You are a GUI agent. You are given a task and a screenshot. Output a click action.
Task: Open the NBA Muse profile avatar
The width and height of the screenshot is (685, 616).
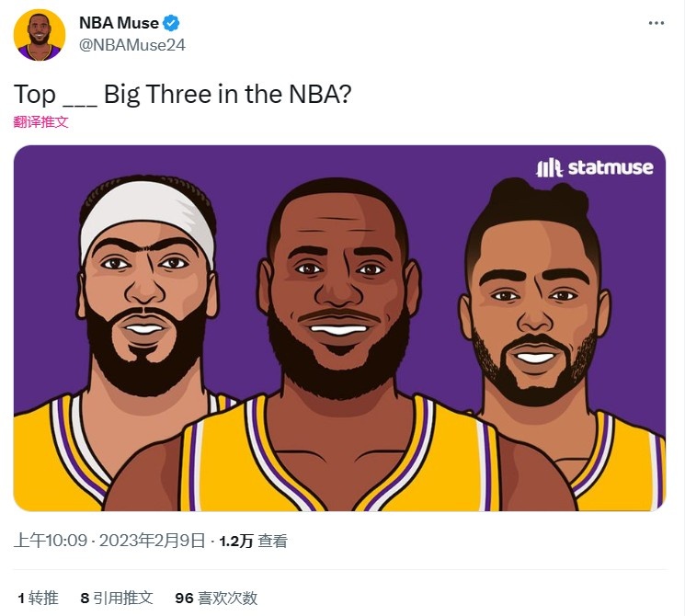(x=40, y=35)
